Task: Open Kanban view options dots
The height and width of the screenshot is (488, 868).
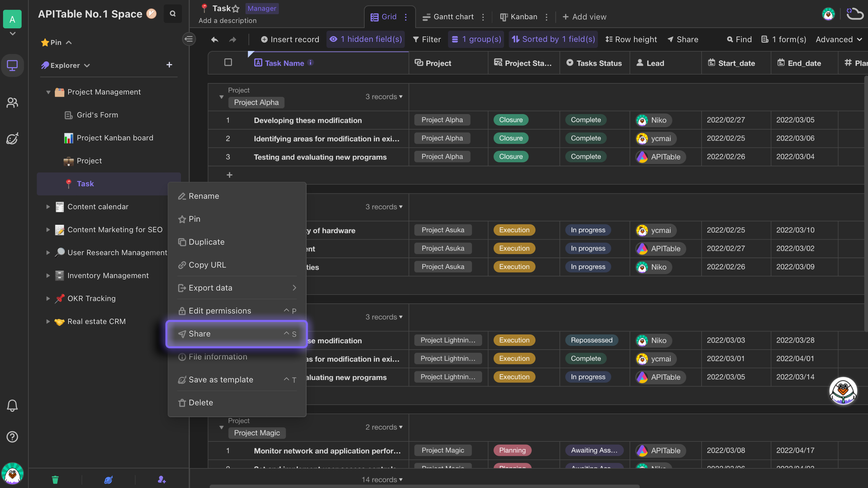Action: (547, 17)
